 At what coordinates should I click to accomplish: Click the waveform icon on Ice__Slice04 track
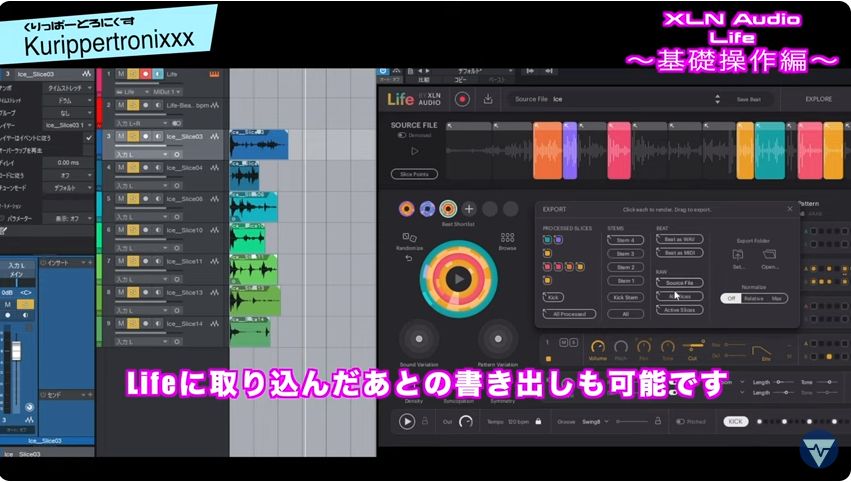(x=214, y=168)
